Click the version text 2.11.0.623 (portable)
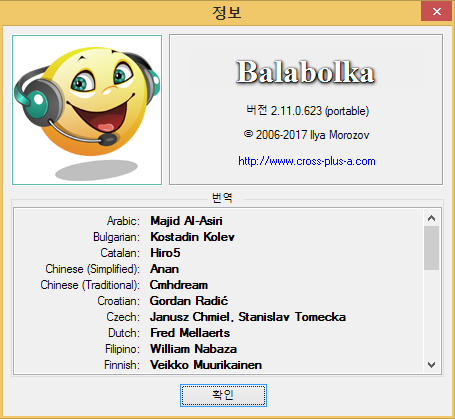Image resolution: width=455 pixels, height=419 pixels. tap(307, 111)
